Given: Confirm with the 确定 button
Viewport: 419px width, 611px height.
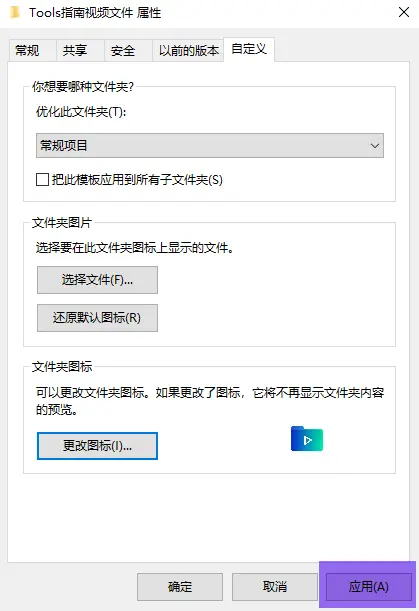Looking at the screenshot, I should (180, 586).
